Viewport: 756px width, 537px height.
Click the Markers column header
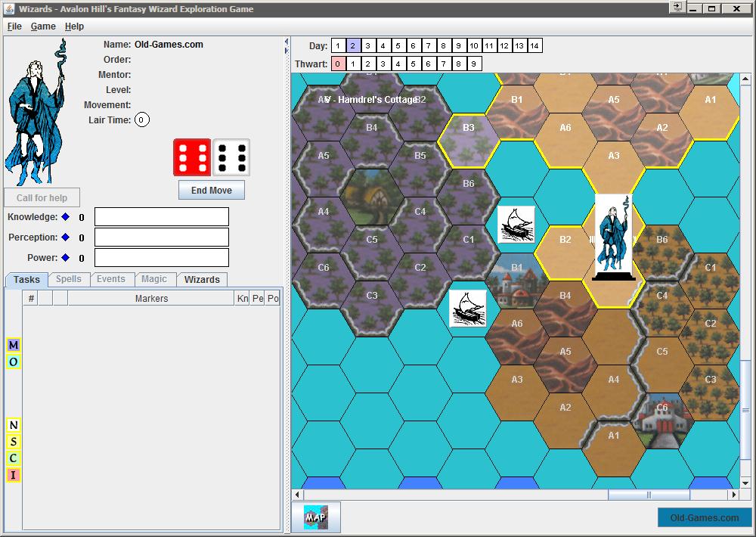click(x=151, y=299)
